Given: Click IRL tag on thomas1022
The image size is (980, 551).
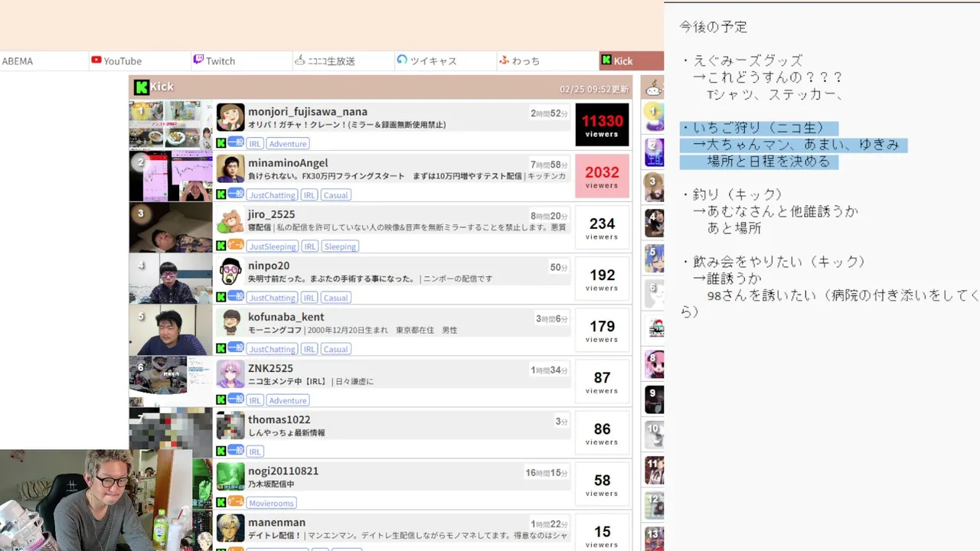Looking at the screenshot, I should [255, 452].
